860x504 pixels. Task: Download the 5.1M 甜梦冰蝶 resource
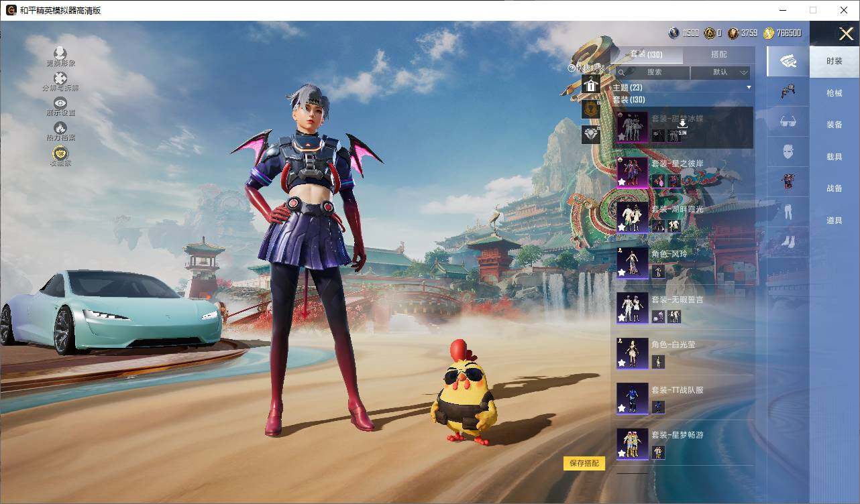682,124
